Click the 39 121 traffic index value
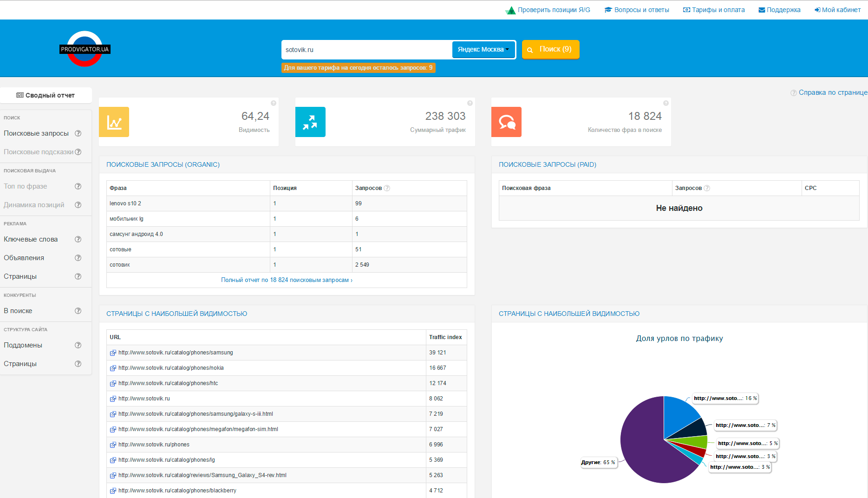The height and width of the screenshot is (498, 868). coord(437,353)
